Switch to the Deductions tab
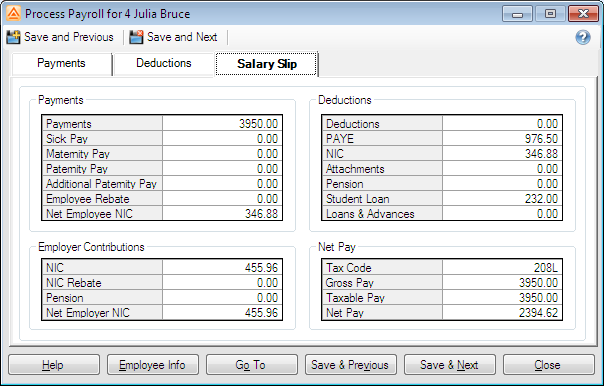Viewport: 604px width, 386px height. (x=164, y=64)
